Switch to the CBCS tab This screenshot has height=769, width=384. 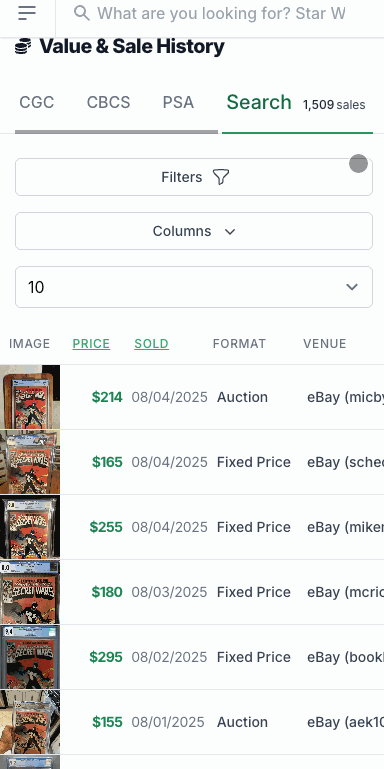[x=108, y=103]
